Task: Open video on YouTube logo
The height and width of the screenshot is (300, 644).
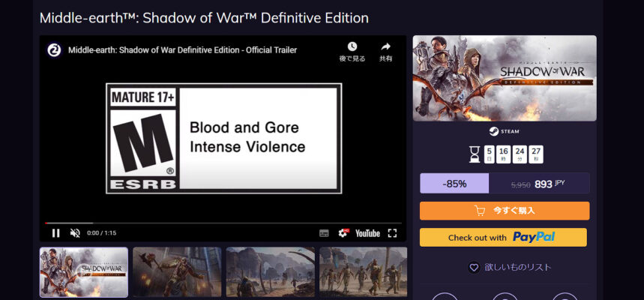Action: point(367,233)
